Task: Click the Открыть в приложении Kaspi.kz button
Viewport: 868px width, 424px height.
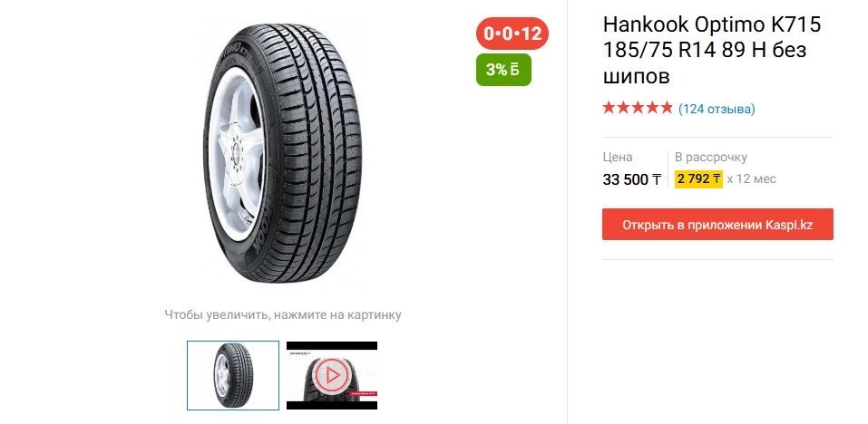Action: [x=717, y=225]
